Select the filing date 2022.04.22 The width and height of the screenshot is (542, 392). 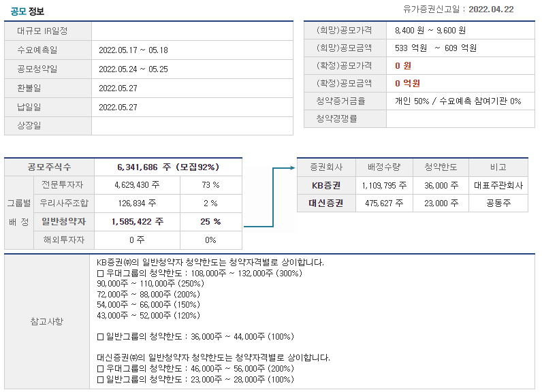491,10
